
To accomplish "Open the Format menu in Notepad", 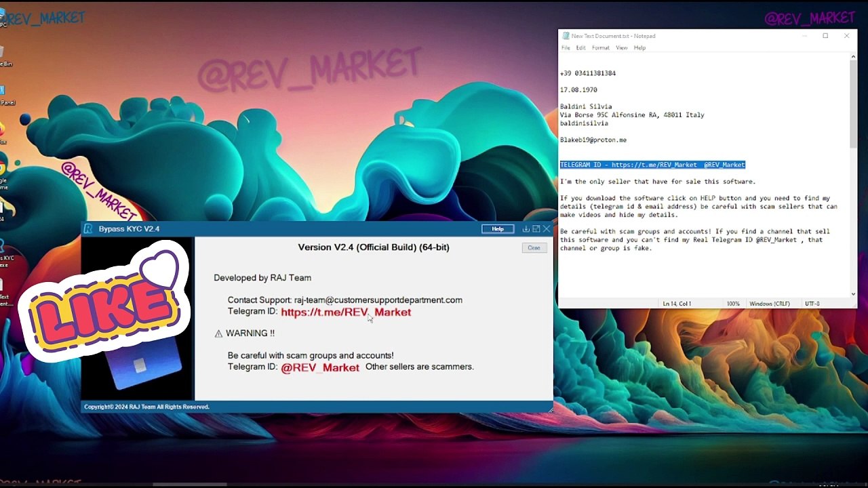I will click(x=600, y=48).
